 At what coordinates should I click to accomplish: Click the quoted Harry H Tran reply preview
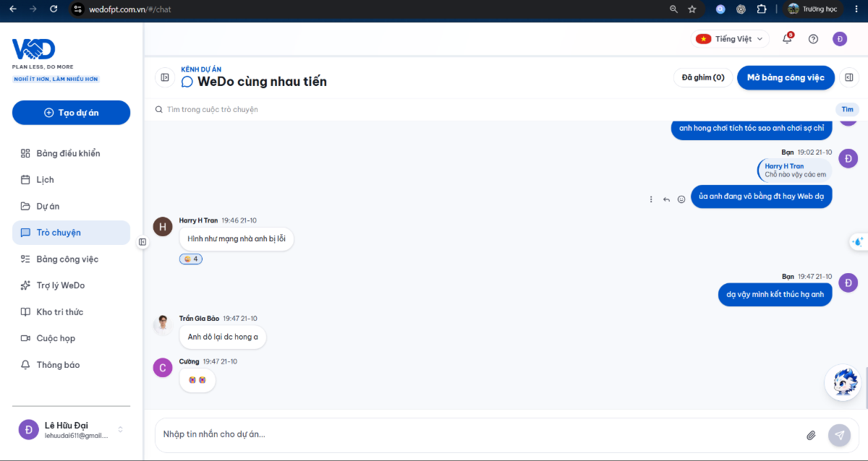pos(794,171)
